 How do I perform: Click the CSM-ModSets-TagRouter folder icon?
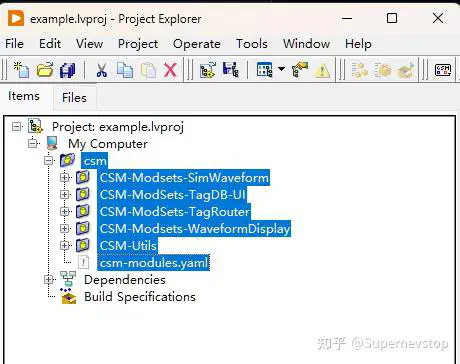tap(83, 211)
